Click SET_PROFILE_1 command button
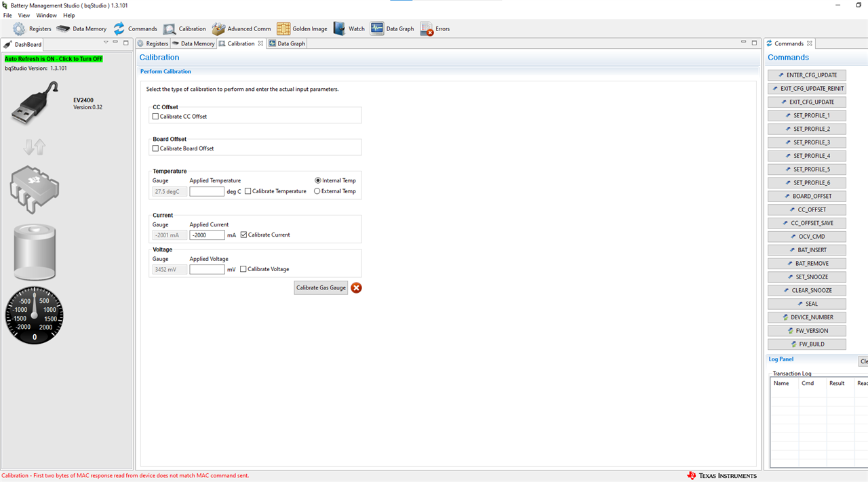Screen dimensions: 868x482 click(807, 115)
